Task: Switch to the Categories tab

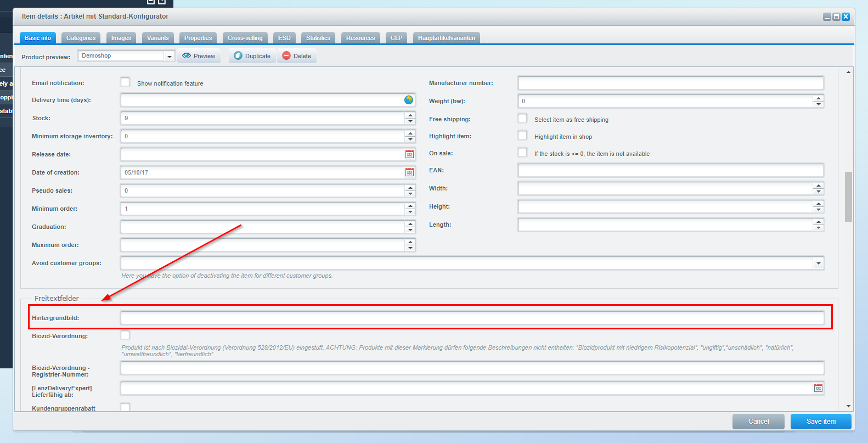Action: coord(81,38)
